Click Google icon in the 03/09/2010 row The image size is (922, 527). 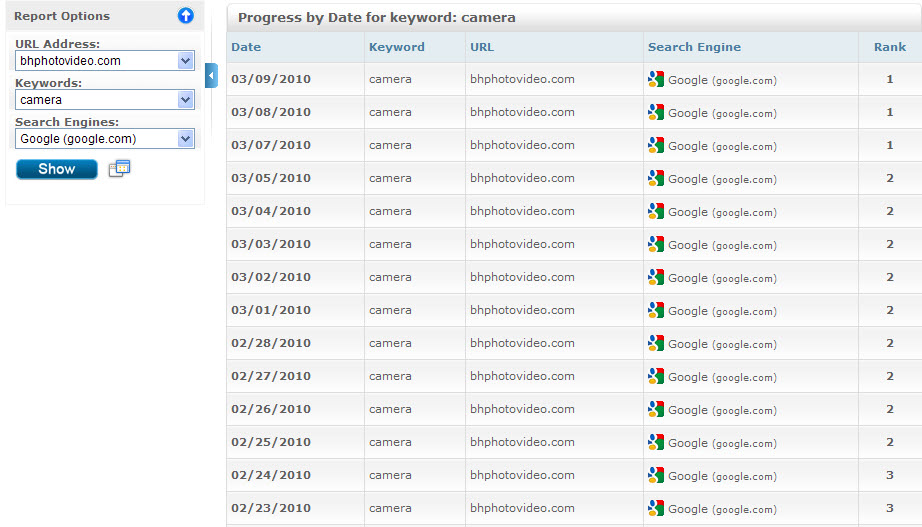click(656, 79)
